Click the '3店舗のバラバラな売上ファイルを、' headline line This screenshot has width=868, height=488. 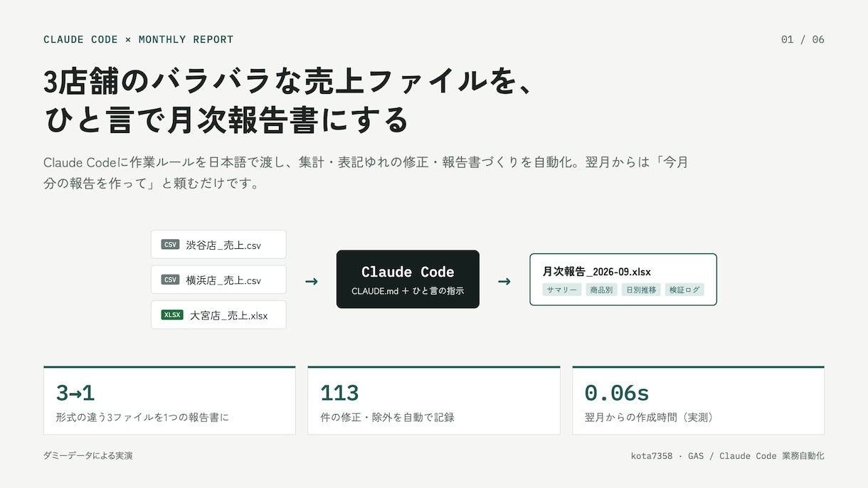(287, 82)
